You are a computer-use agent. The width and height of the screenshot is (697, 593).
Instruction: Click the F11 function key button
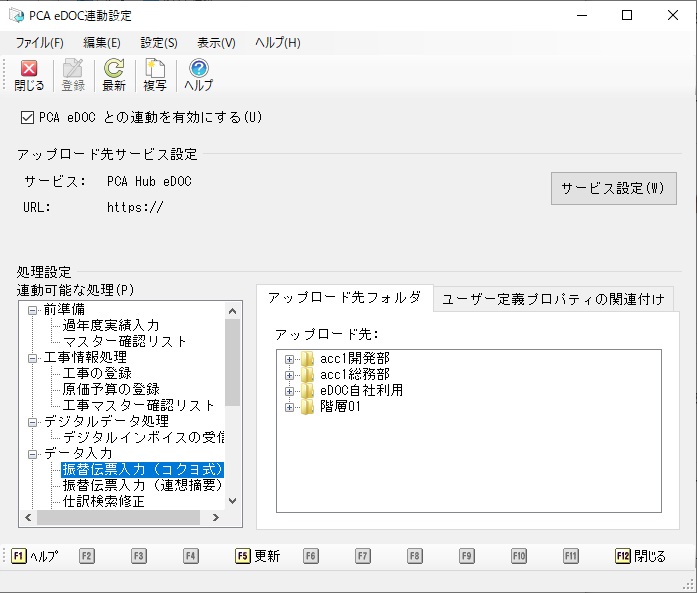pos(571,556)
